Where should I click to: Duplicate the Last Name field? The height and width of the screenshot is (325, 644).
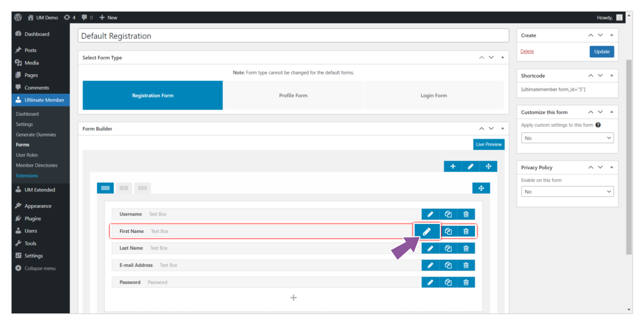448,248
